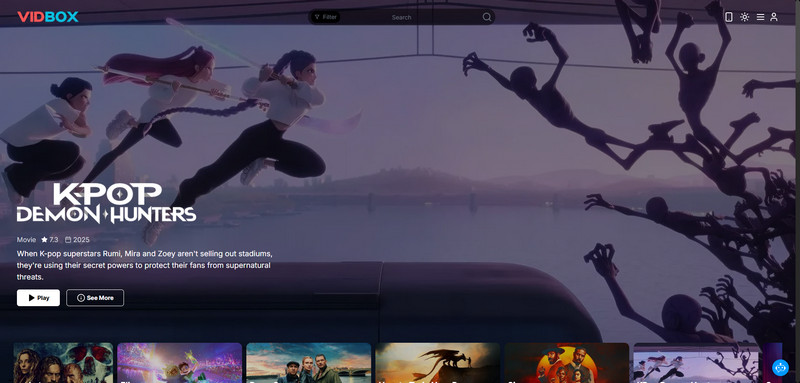Open the three people by river thumbnail

tap(309, 363)
